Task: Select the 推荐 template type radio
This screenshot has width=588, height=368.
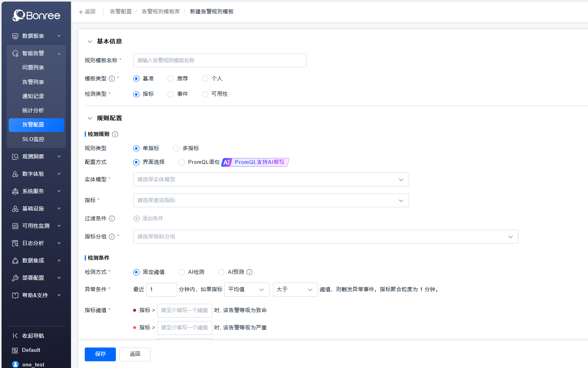Action: (x=171, y=79)
